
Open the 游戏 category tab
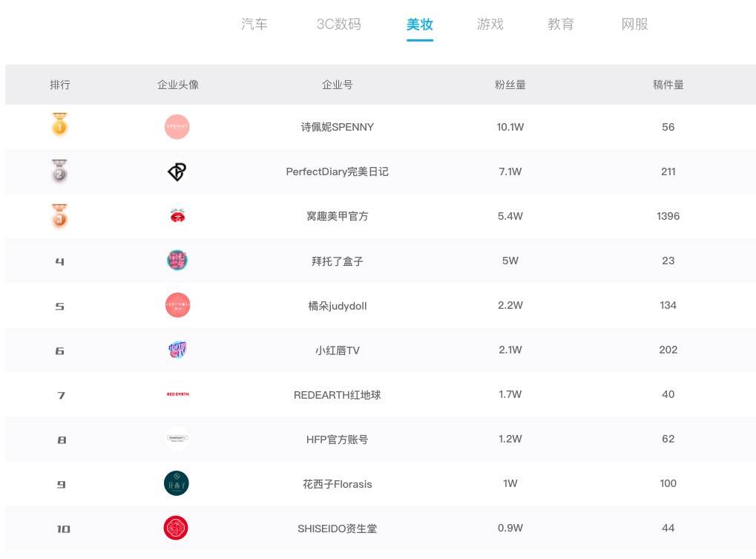[490, 24]
